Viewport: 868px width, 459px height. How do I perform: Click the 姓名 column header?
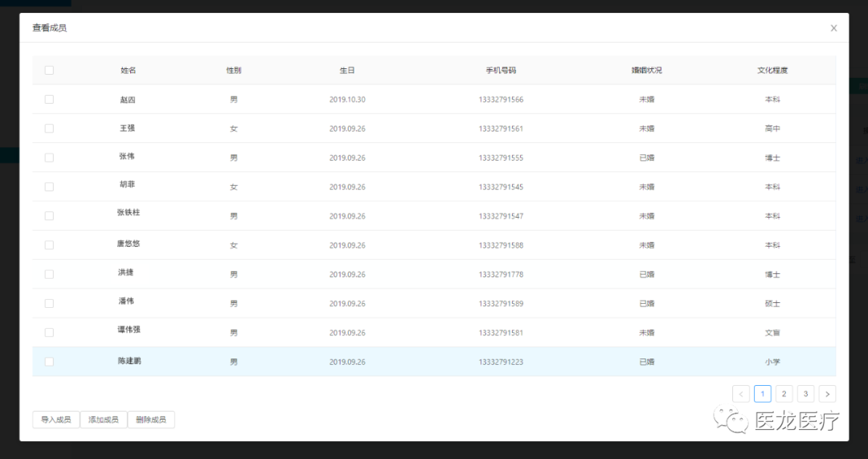coord(129,70)
